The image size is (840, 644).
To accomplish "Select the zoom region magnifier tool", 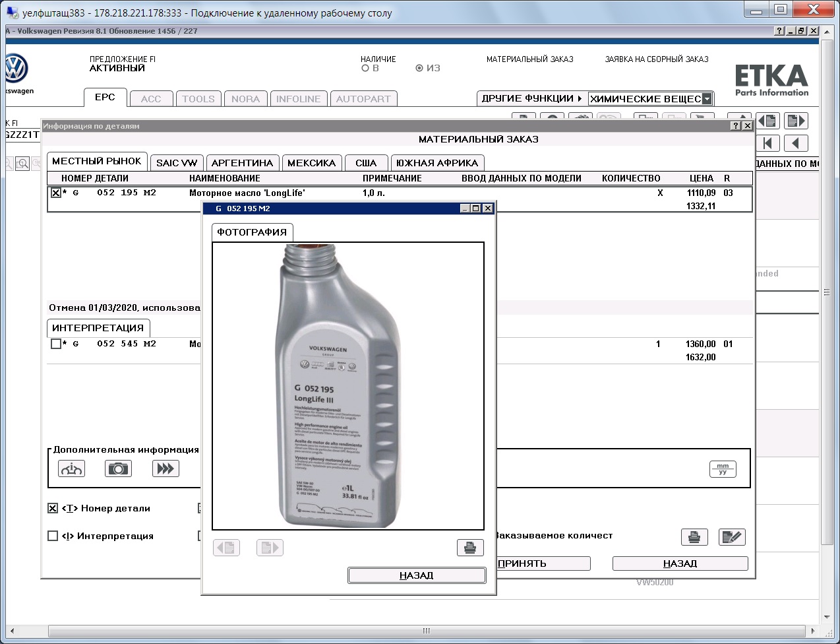I will (22, 164).
